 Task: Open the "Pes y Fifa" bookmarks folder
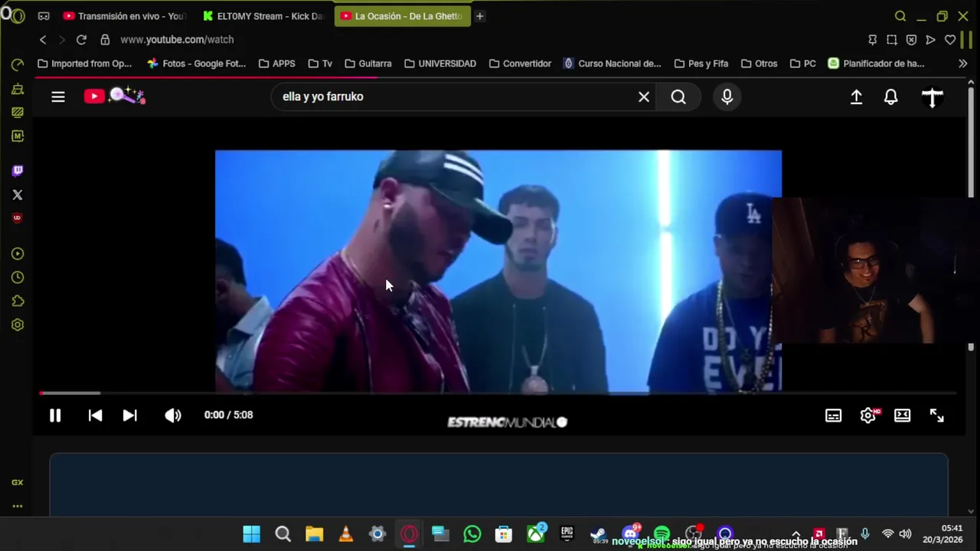701,64
